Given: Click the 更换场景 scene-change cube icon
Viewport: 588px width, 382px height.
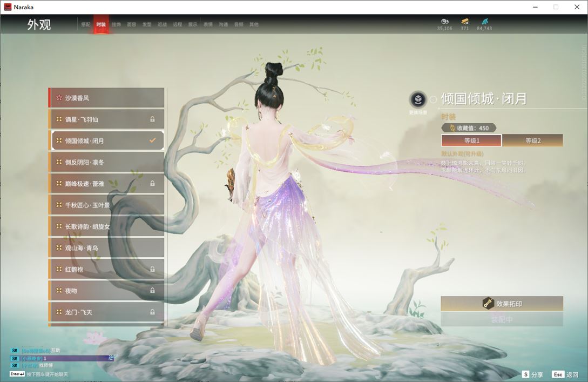Looking at the screenshot, I should (418, 99).
